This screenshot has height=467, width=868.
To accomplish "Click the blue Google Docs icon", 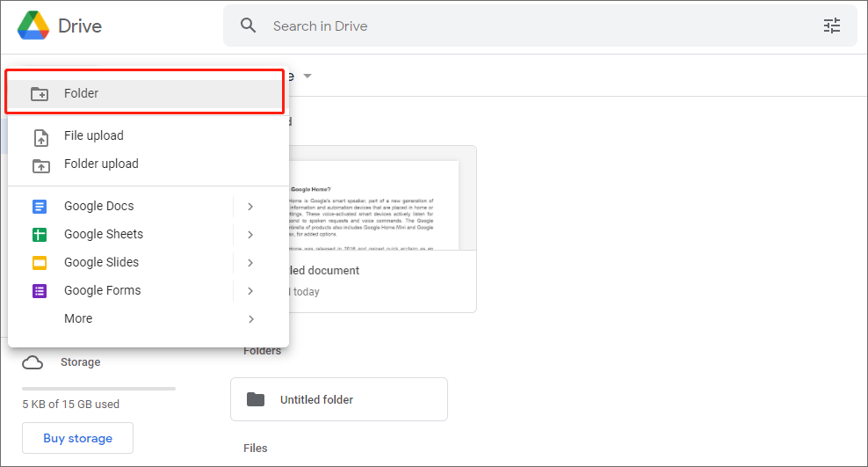I will [40, 207].
